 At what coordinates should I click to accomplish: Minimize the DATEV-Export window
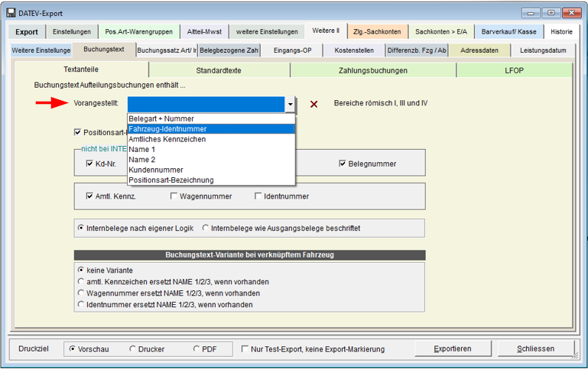pyautogui.click(x=531, y=13)
